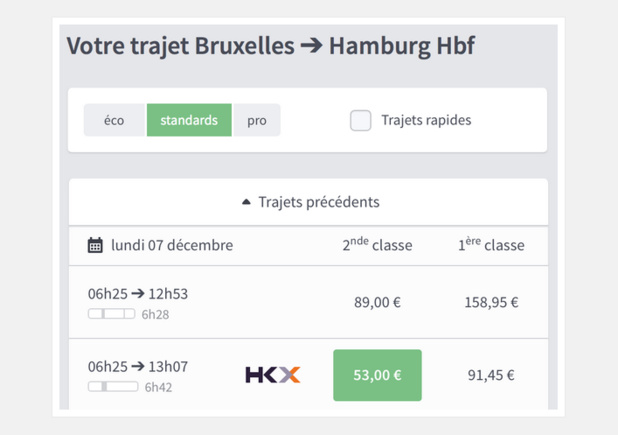
Task: Enable the Trajets rapides checkbox
Action: point(360,120)
